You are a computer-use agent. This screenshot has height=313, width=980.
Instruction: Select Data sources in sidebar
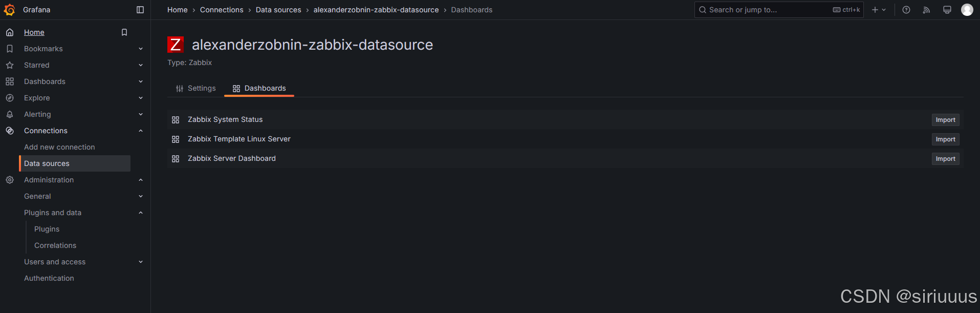click(x=75, y=163)
